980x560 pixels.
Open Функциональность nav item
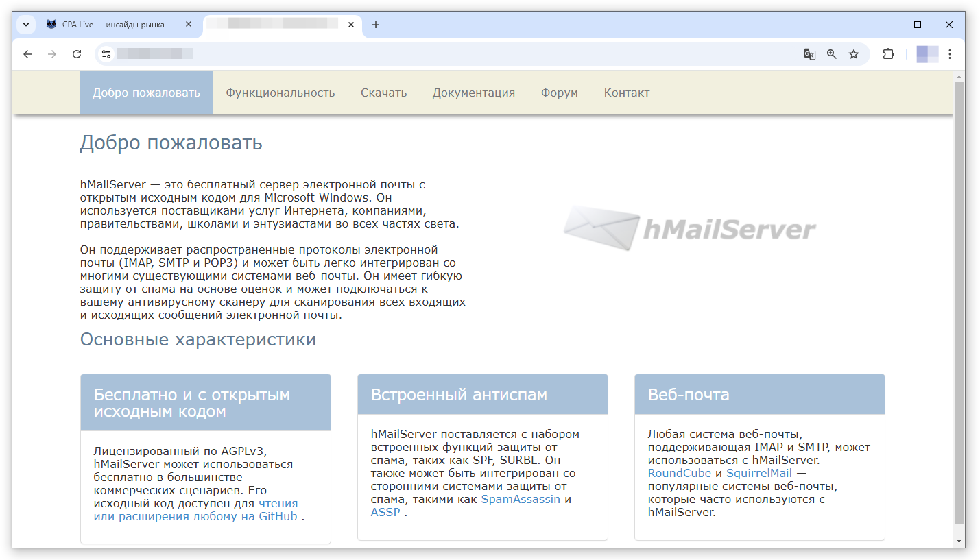click(280, 93)
